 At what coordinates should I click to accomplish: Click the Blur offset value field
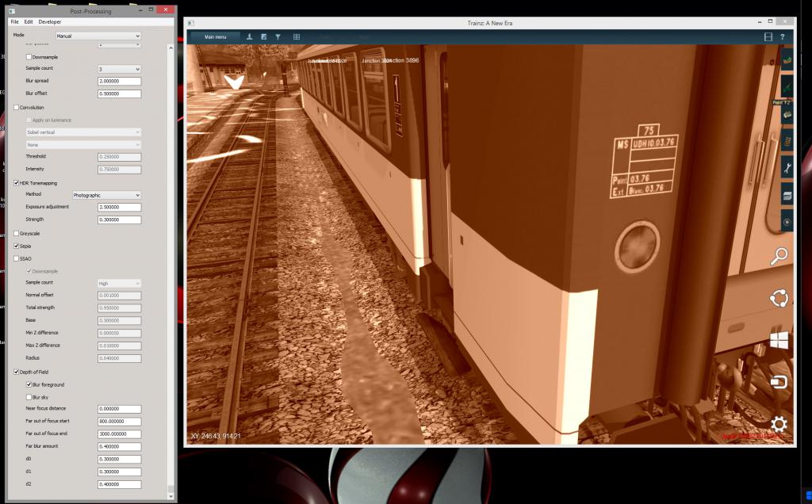pos(119,94)
